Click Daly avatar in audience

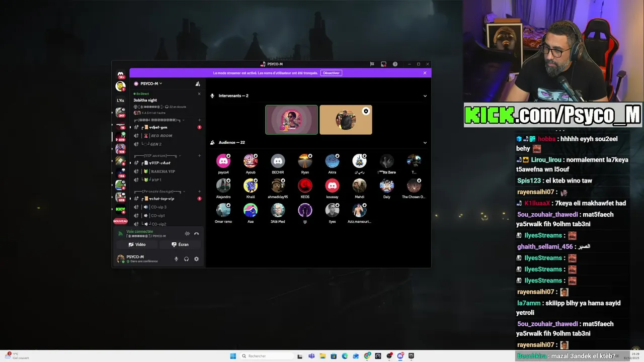pos(386,186)
